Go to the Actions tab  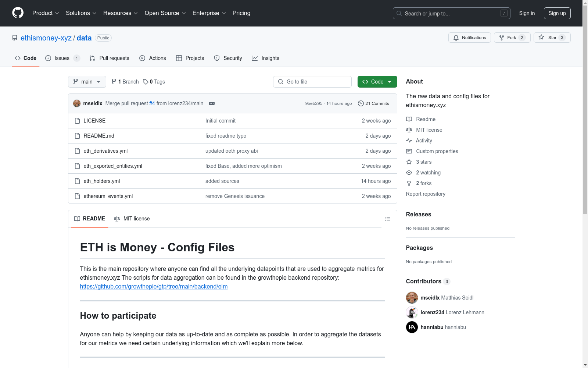coord(153,58)
